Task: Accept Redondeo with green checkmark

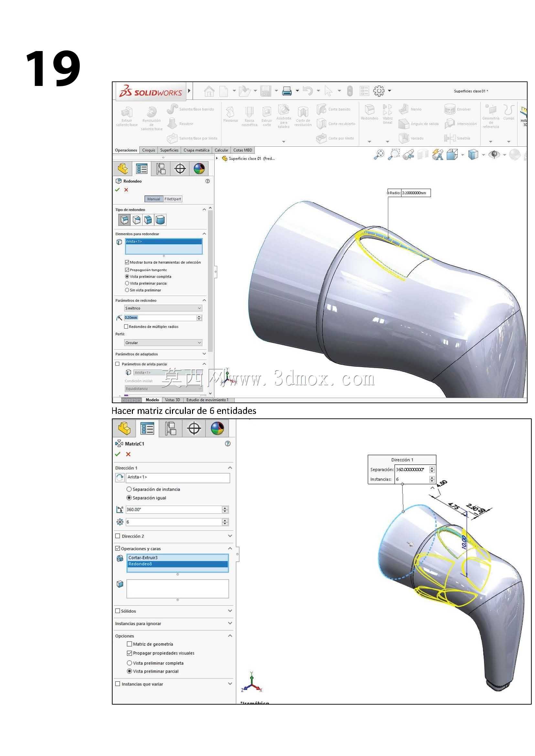Action: click(x=117, y=190)
